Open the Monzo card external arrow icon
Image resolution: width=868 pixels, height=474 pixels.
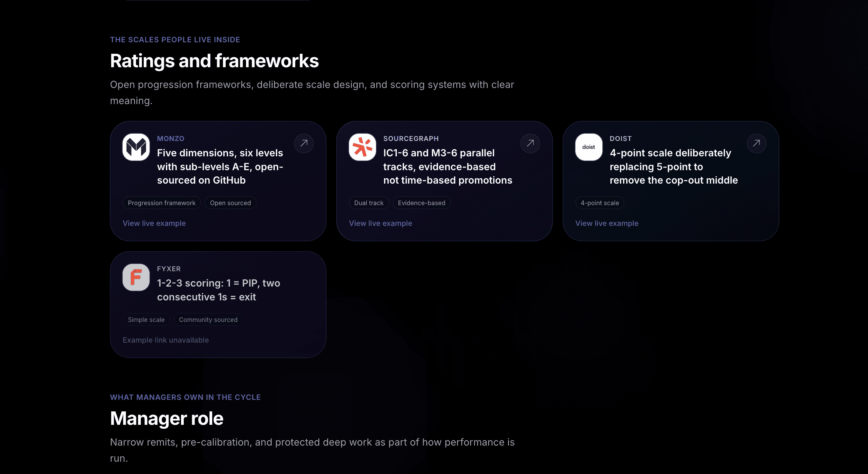point(304,143)
